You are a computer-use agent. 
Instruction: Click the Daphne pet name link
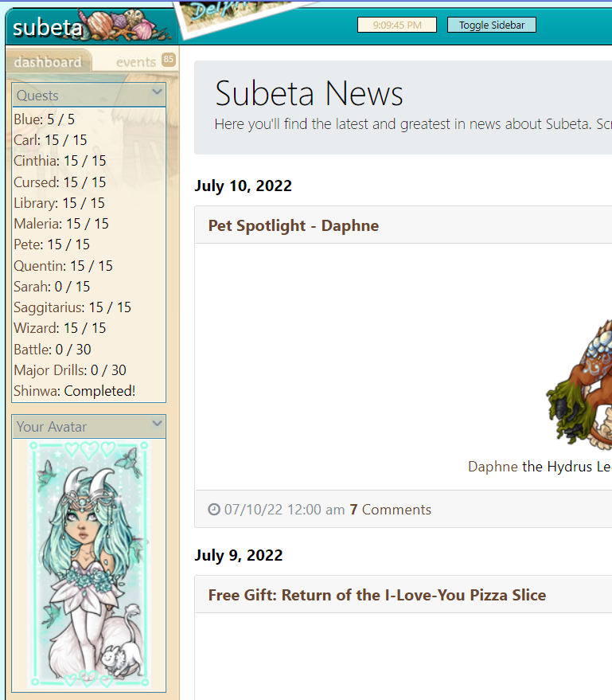tap(493, 467)
